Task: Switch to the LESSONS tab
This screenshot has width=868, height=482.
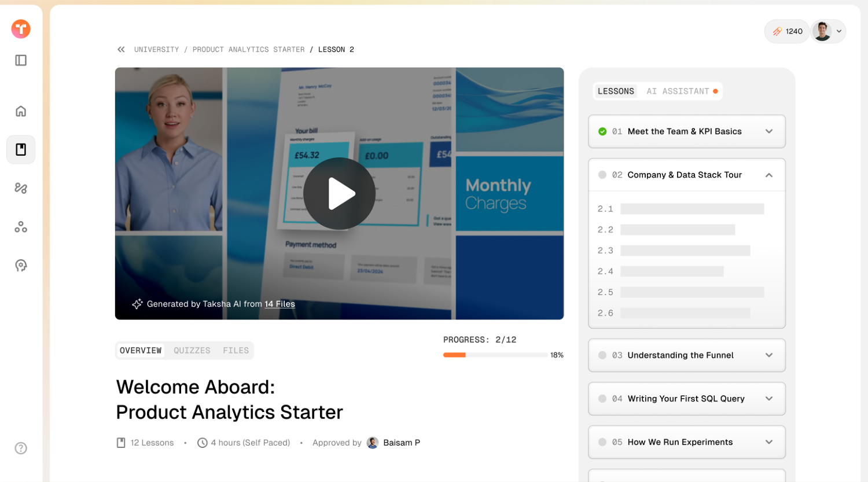Action: point(616,91)
